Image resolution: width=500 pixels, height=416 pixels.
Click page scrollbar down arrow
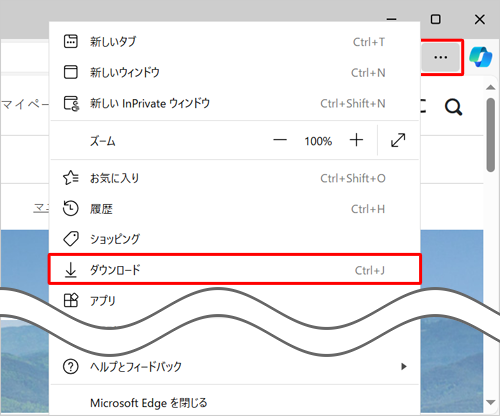[x=490, y=402]
